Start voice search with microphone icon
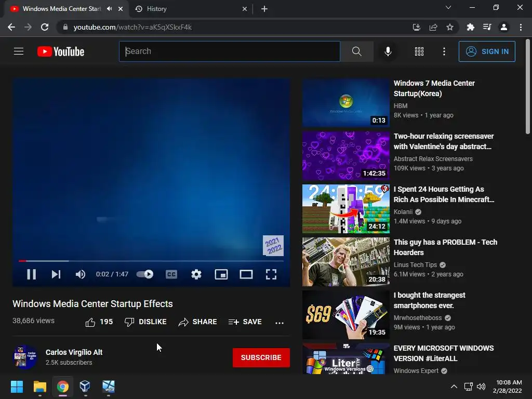This screenshot has height=399, width=532. pyautogui.click(x=388, y=51)
